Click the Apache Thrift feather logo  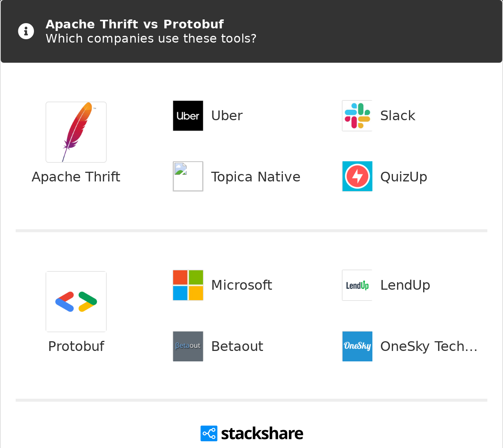point(76,132)
